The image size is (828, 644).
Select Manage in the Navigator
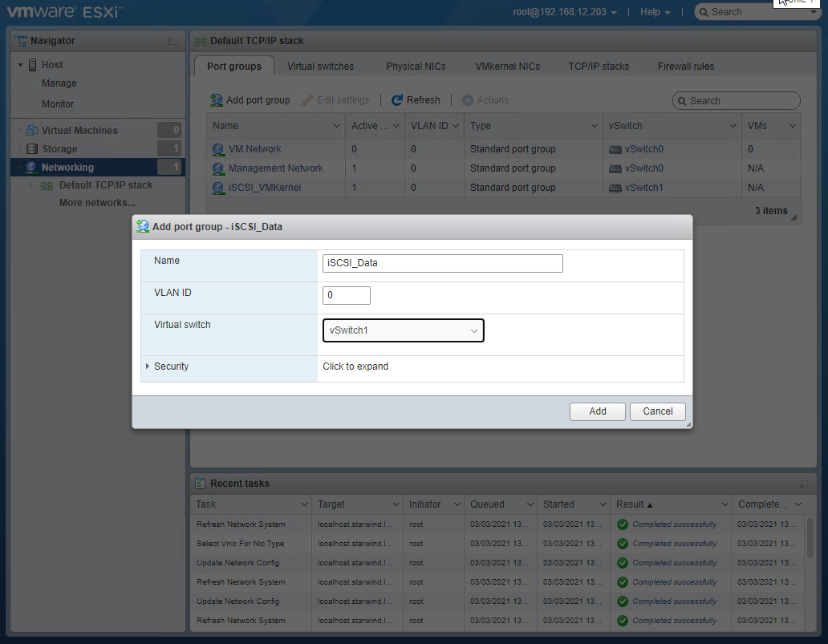click(x=59, y=83)
